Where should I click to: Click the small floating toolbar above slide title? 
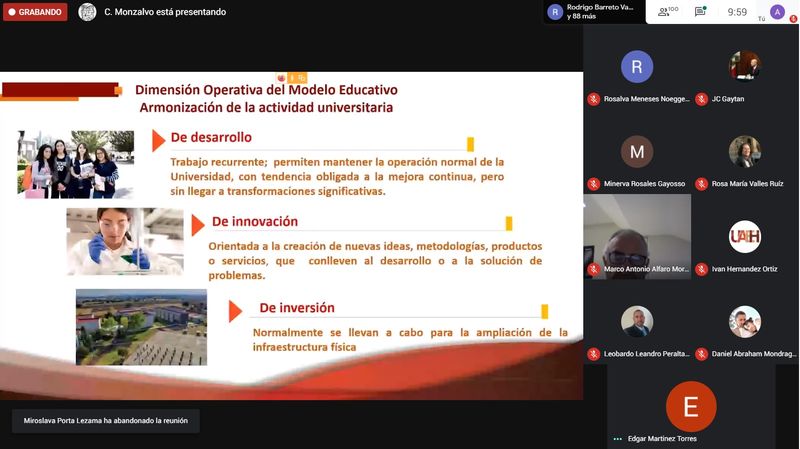[291, 78]
